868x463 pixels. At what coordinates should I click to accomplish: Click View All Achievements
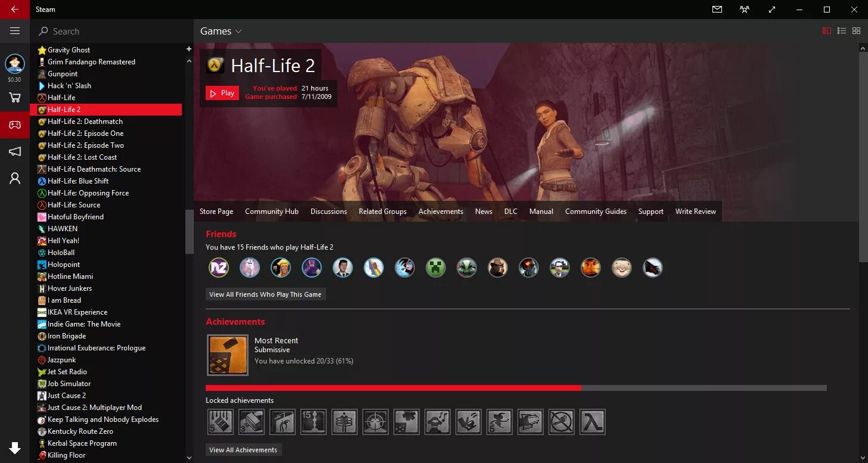243,450
